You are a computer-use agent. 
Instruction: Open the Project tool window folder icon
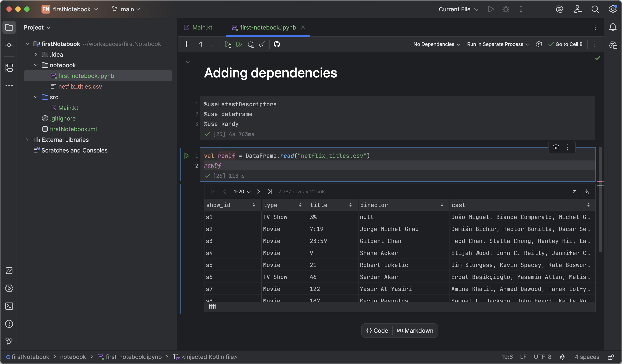coord(9,27)
